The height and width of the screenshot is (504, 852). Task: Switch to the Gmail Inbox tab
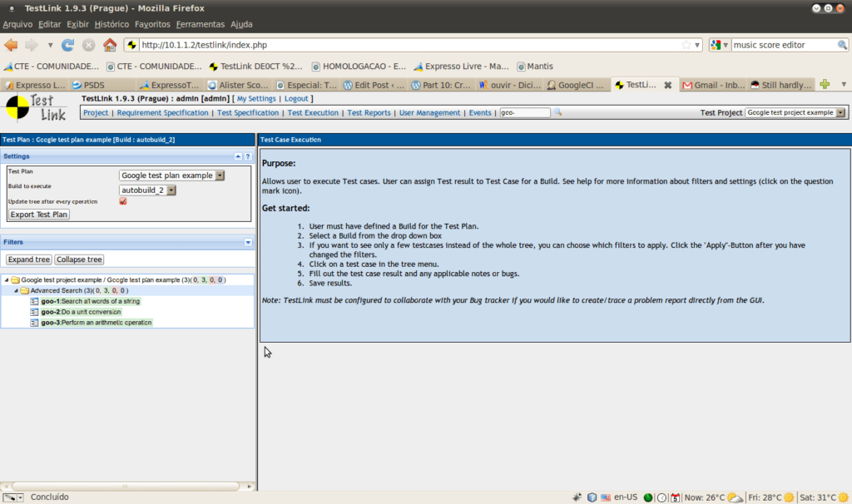[714, 85]
